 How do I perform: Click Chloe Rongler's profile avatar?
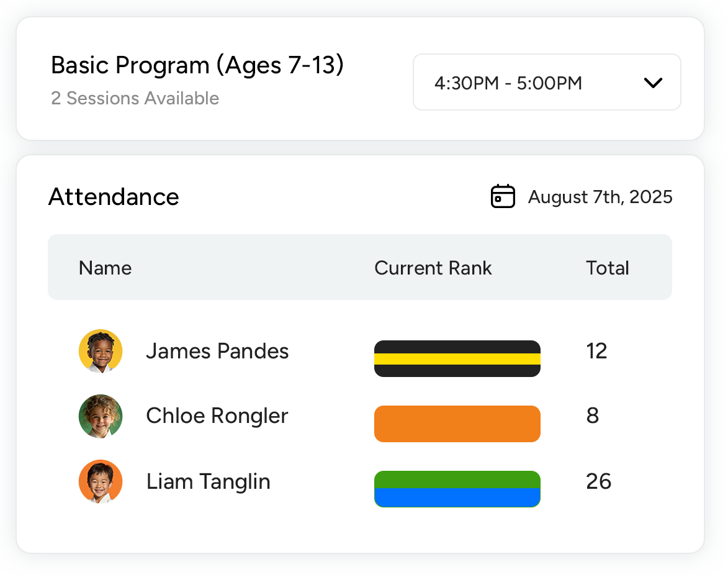101,416
